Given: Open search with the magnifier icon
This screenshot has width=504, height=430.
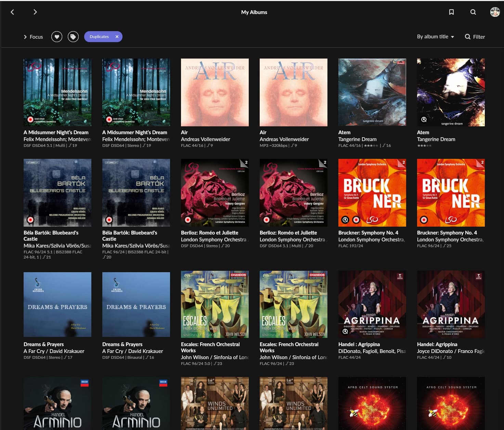Looking at the screenshot, I should coord(473,12).
